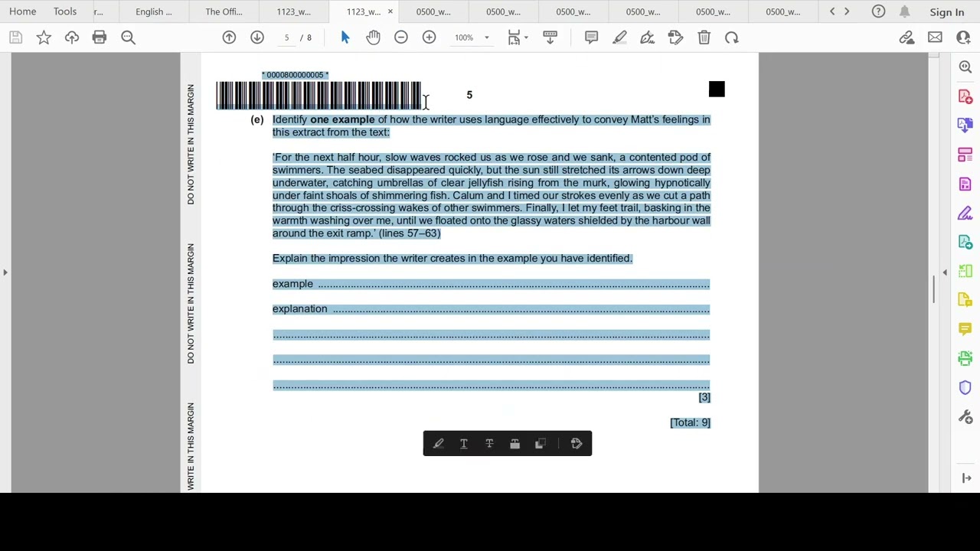Open the green Scan & OCR printer tool in the right pane

tap(965, 358)
